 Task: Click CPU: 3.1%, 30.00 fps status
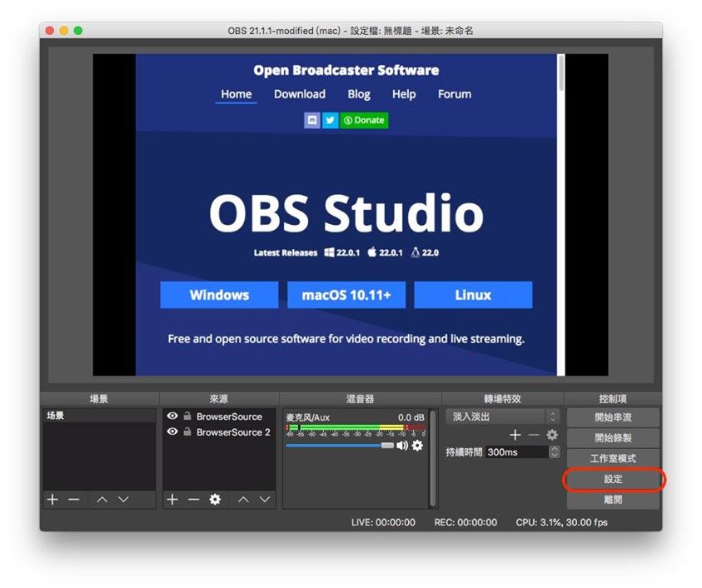561,522
